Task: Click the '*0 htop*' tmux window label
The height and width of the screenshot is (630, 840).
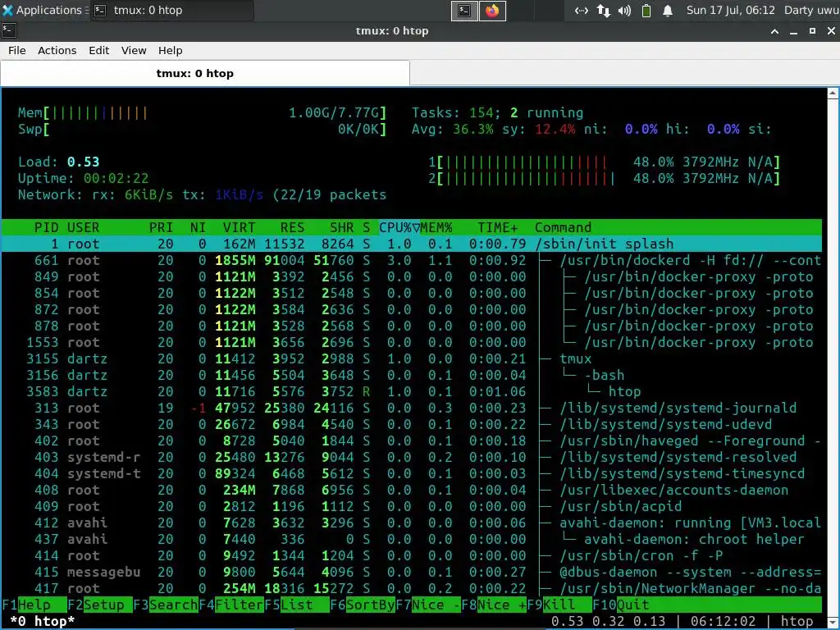Action: tap(43, 622)
